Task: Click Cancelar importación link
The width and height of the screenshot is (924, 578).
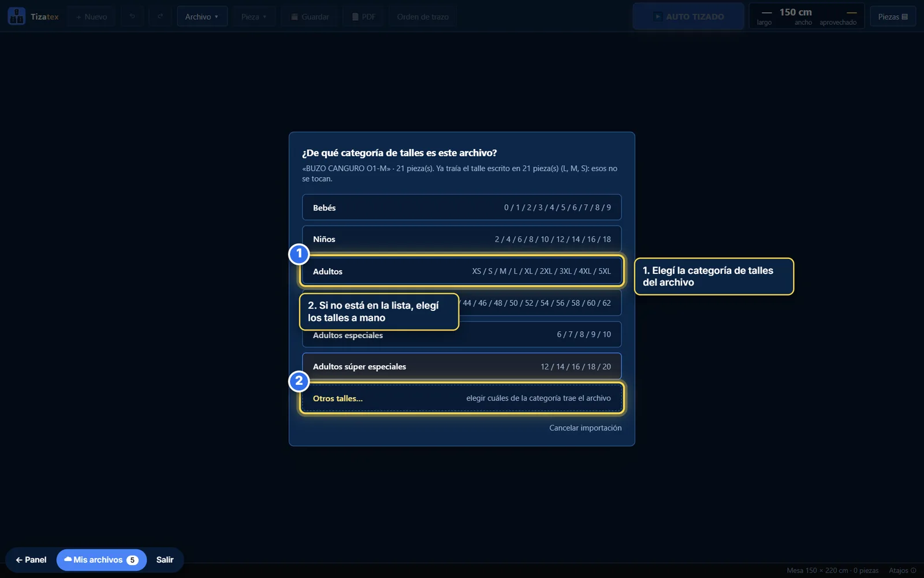Action: click(586, 428)
